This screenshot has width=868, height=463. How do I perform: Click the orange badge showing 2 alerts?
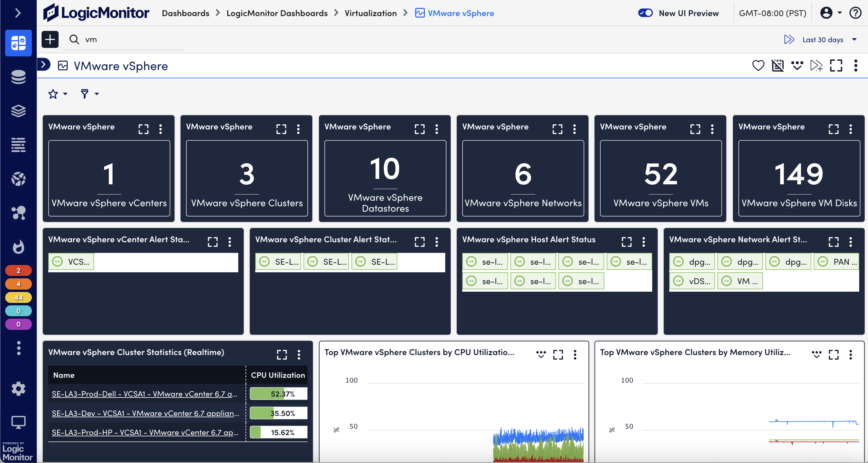click(19, 270)
